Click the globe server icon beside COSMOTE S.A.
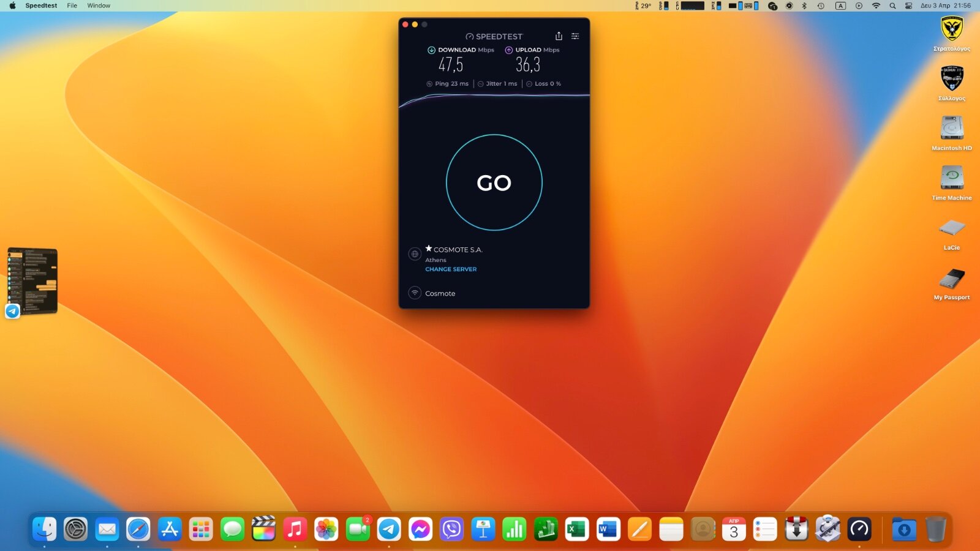 415,254
